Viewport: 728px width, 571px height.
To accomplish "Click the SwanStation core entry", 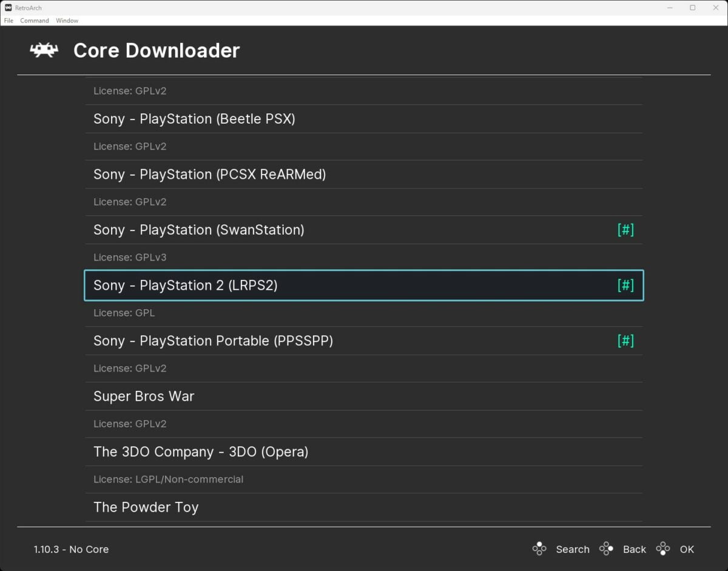I will pyautogui.click(x=199, y=230).
